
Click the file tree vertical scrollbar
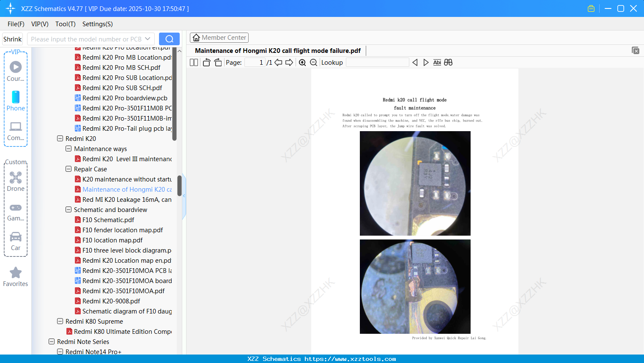(x=179, y=186)
